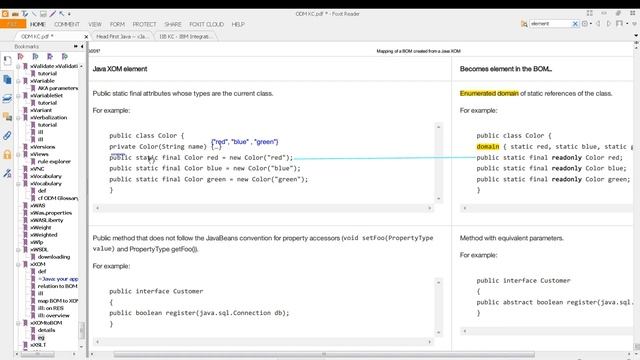The height and width of the screenshot is (360, 640).
Task: Collapse the xXOM bookmark node
Action: (18, 264)
